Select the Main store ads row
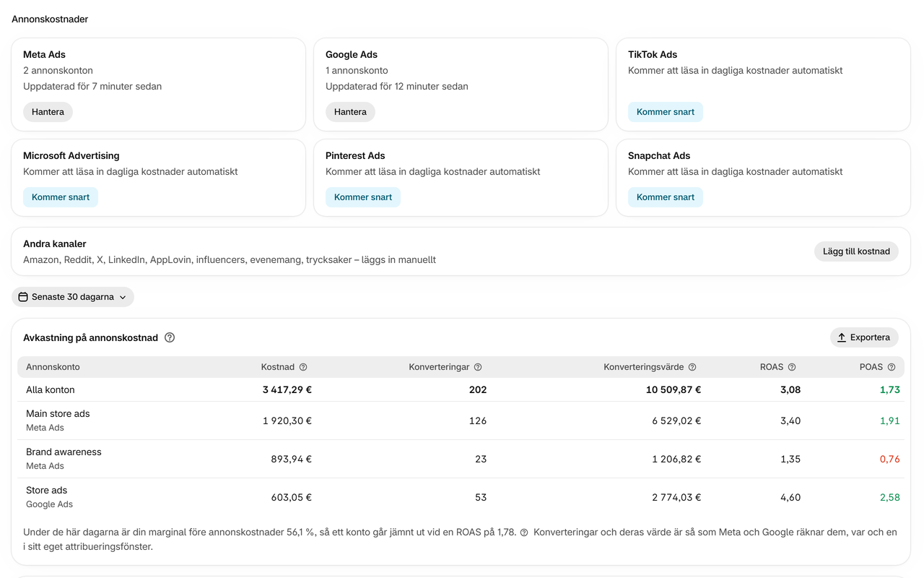 pos(461,420)
